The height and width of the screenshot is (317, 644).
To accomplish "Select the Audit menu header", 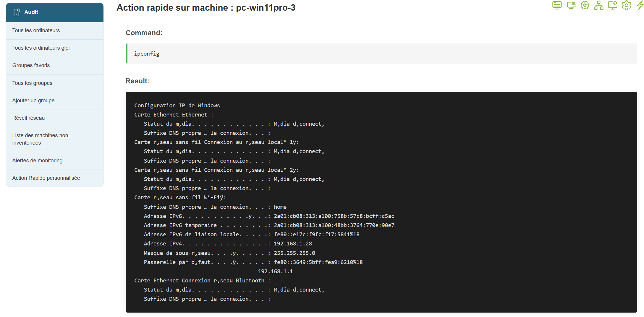I will [55, 12].
